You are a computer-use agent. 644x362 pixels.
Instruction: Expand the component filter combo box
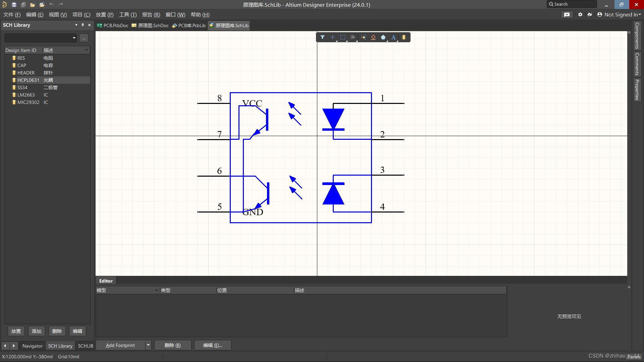tap(74, 38)
